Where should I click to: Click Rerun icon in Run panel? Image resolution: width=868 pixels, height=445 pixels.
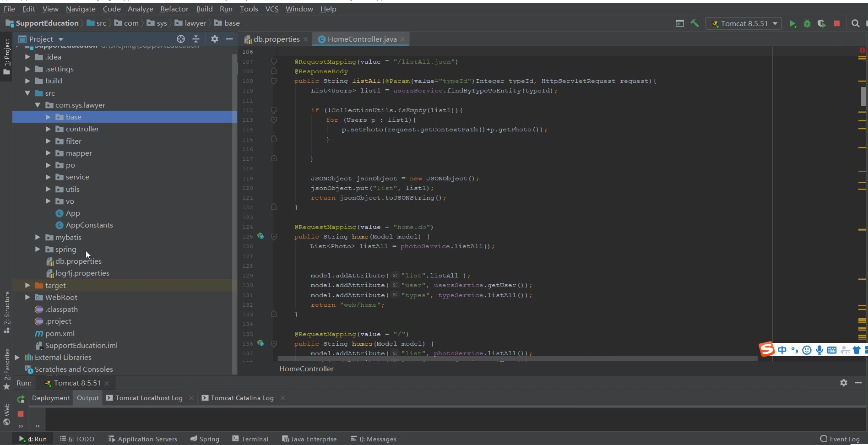21,399
